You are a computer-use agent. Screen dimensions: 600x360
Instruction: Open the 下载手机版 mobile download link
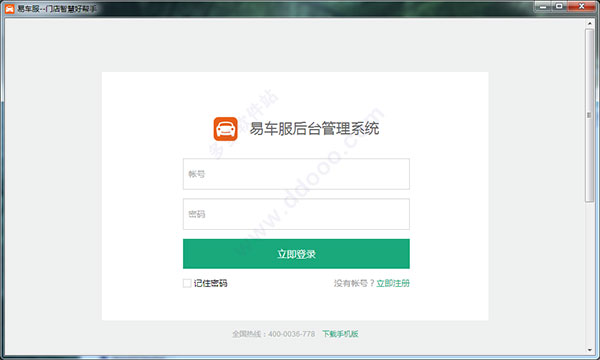[x=340, y=334]
